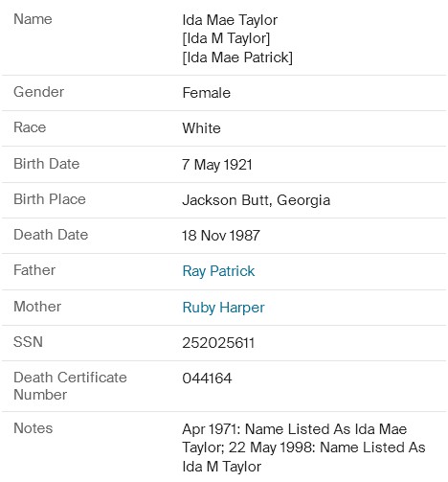Click the Name field label
Viewport: 448px width, 482px height.
pos(33,19)
